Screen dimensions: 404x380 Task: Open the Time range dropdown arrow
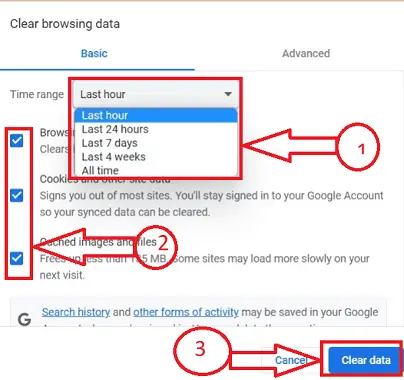(228, 94)
